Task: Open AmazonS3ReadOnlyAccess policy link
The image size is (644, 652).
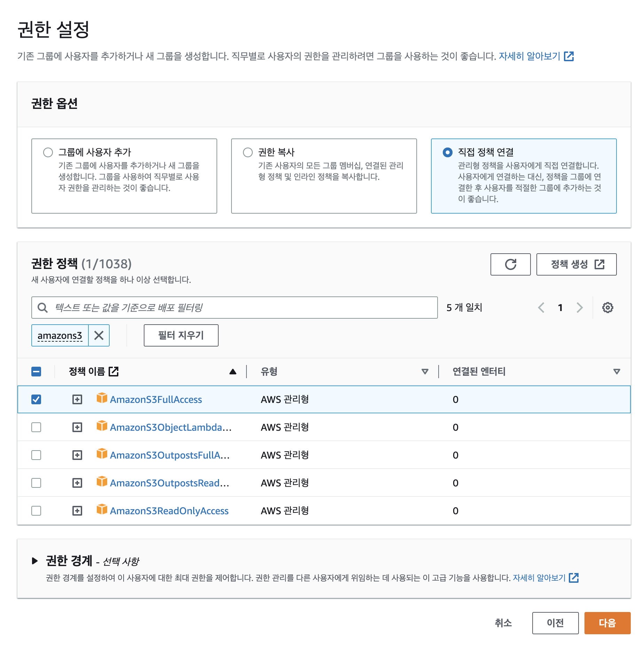Action: pyautogui.click(x=169, y=511)
